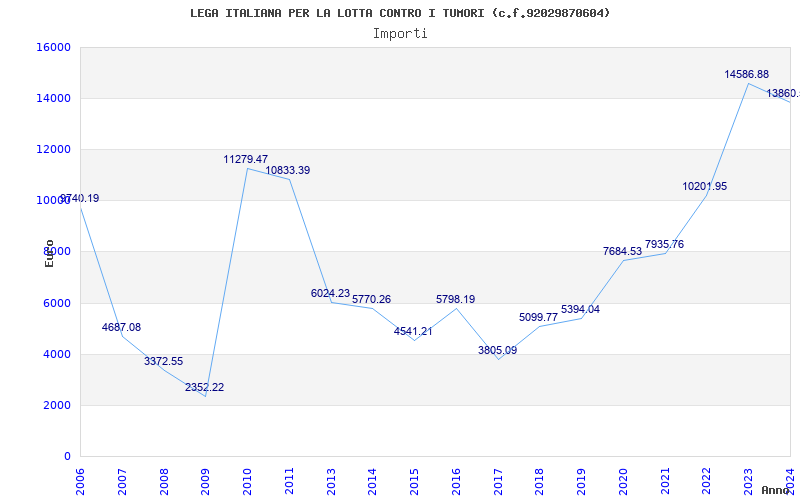Screen dimensions: 800x500
Task: Click the data label 10833.39
Action: [x=288, y=170]
